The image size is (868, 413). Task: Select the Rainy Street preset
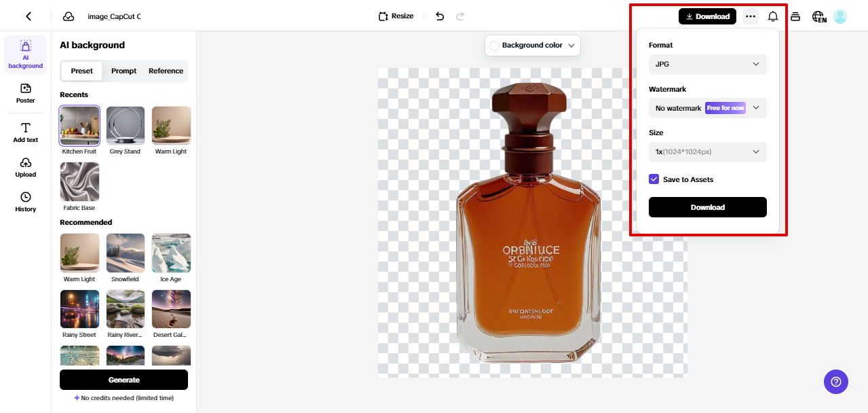tap(79, 310)
